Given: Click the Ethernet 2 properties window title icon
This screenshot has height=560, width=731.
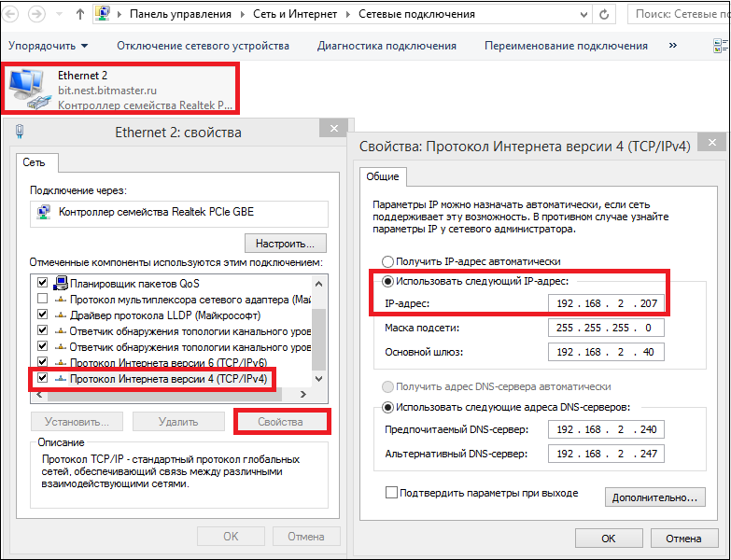Looking at the screenshot, I should (x=20, y=132).
